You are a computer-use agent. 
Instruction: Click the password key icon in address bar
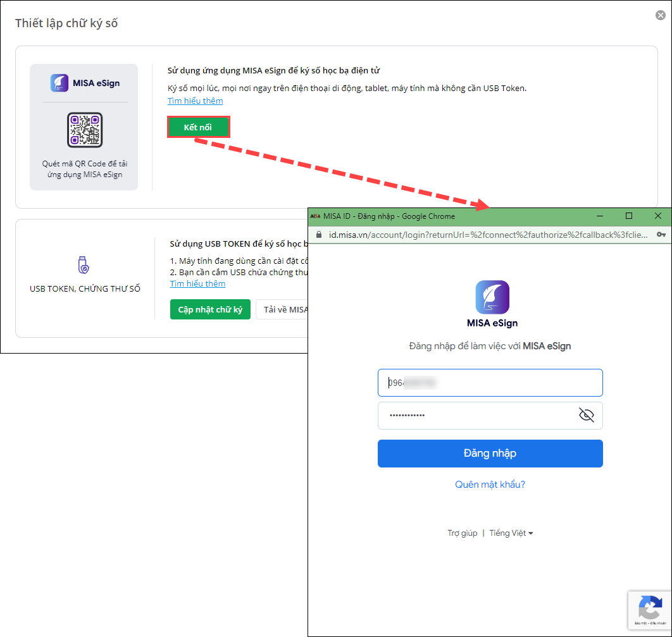661,235
